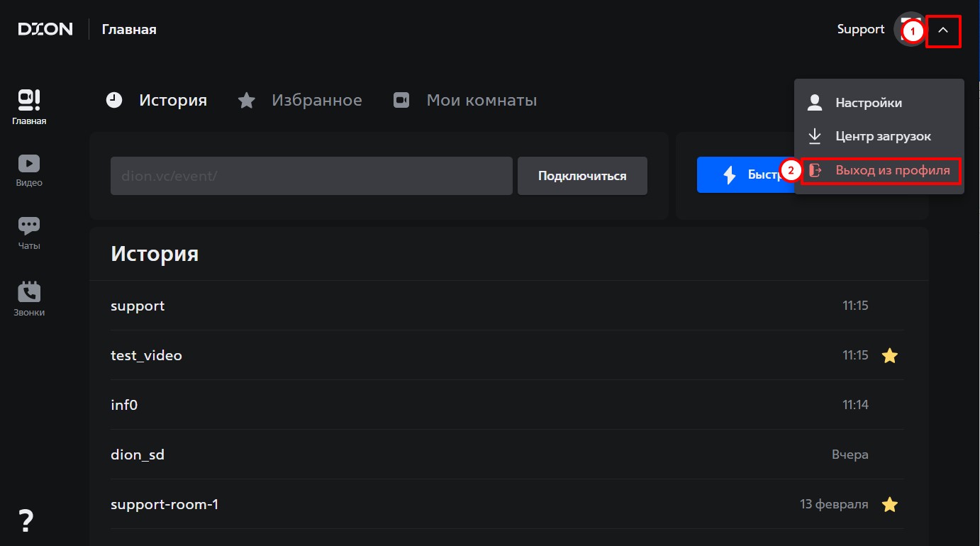This screenshot has height=546, width=980.
Task: Open the dion_sd history entry
Action: 507,455
